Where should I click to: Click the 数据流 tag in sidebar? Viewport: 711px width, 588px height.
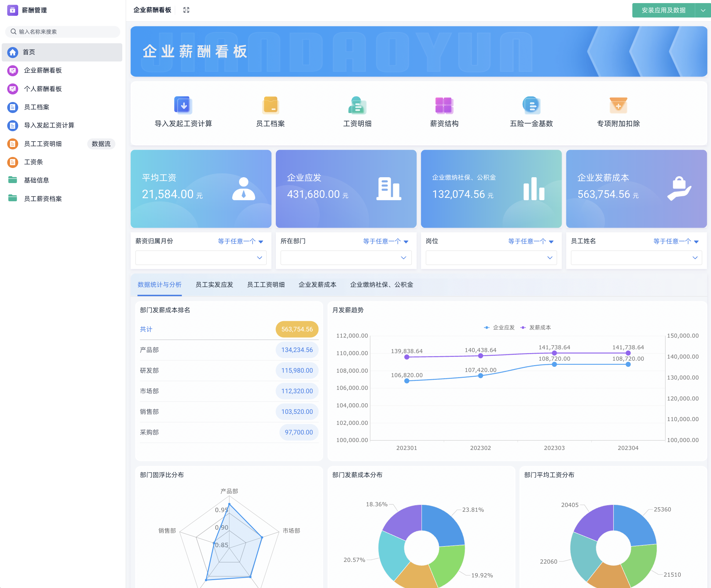coord(101,144)
